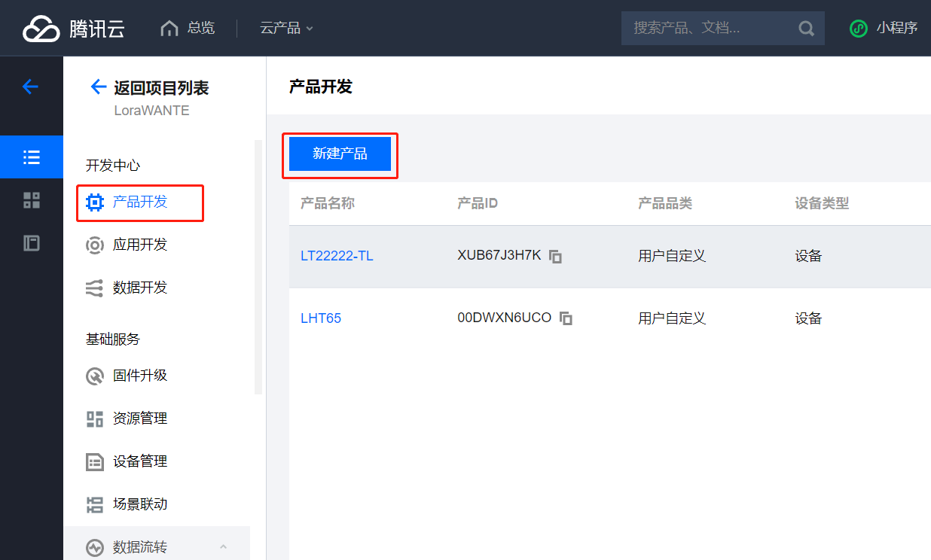Click the 设备管理 icon

point(94,462)
